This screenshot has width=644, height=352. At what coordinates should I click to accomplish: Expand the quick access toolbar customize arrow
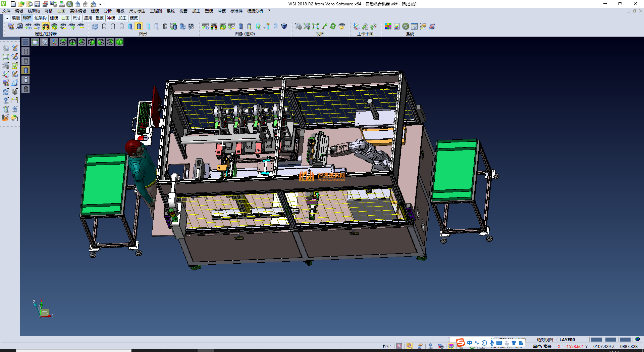click(100, 4)
